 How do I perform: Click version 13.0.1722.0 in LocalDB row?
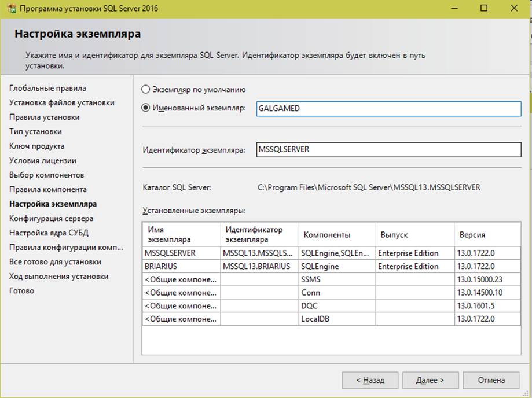487,319
